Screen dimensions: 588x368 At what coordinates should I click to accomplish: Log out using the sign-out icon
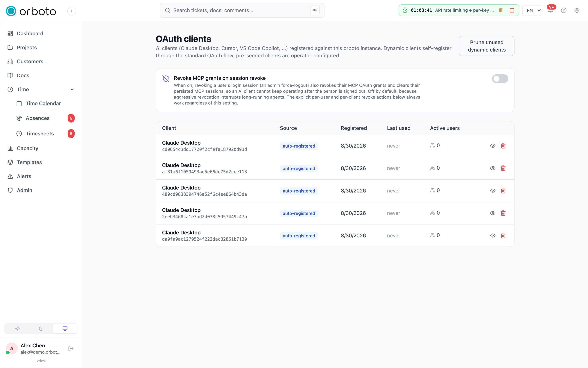pos(71,348)
